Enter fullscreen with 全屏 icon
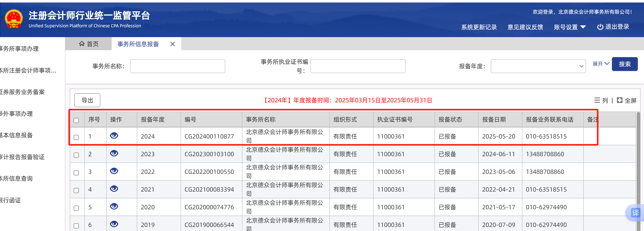The height and width of the screenshot is (231, 644). [620, 100]
